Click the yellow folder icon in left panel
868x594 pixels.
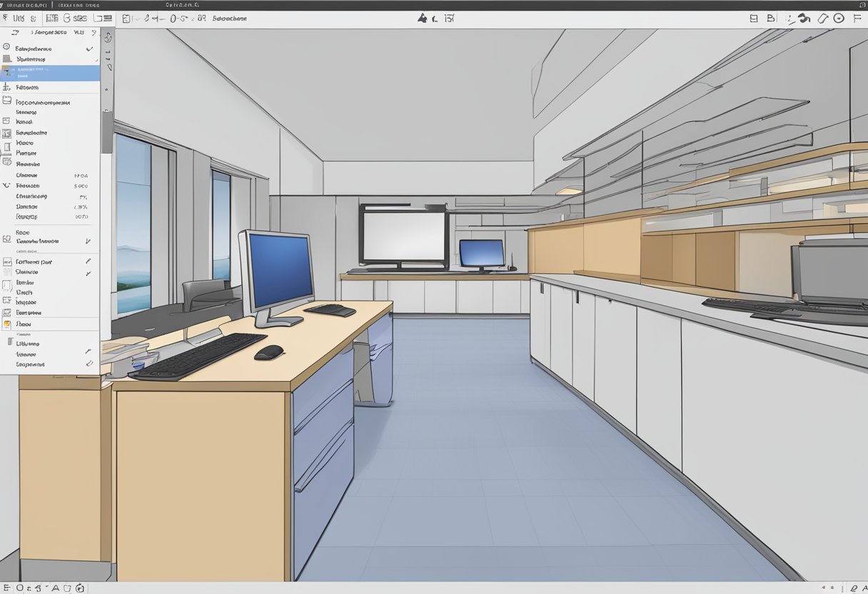click(x=7, y=324)
